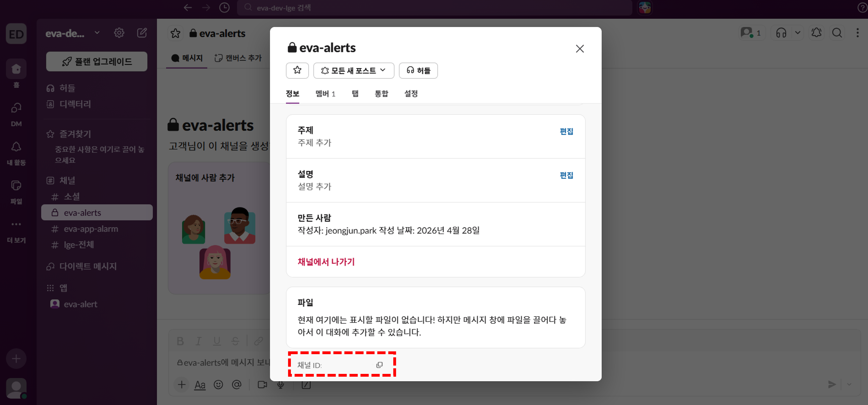Screen dimensions: 868x405
Task: Insert a link in the composer
Action: click(259, 341)
